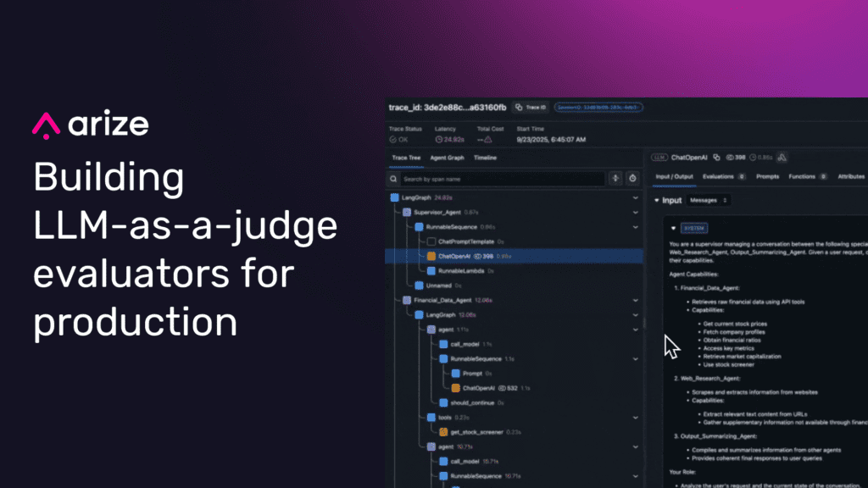The width and height of the screenshot is (868, 488).
Task: Select the call_model 10.71s span row
Action: (515, 462)
